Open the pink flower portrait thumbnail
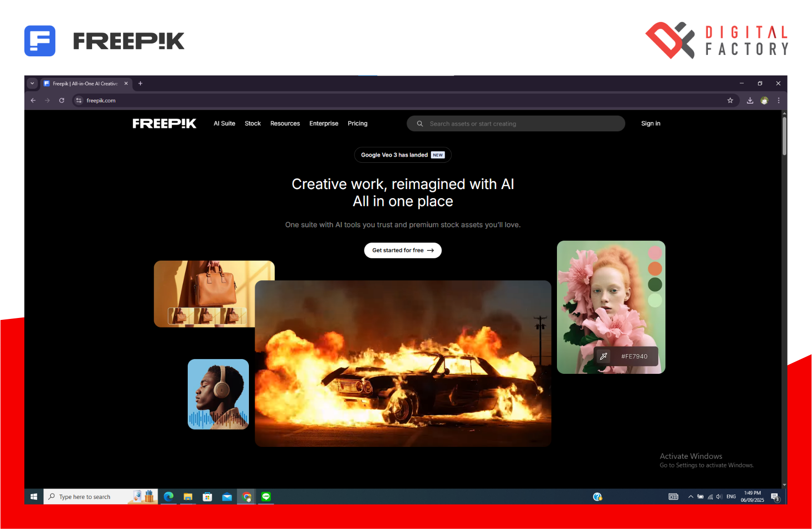Viewport: 812px width, 529px height. 611,307
